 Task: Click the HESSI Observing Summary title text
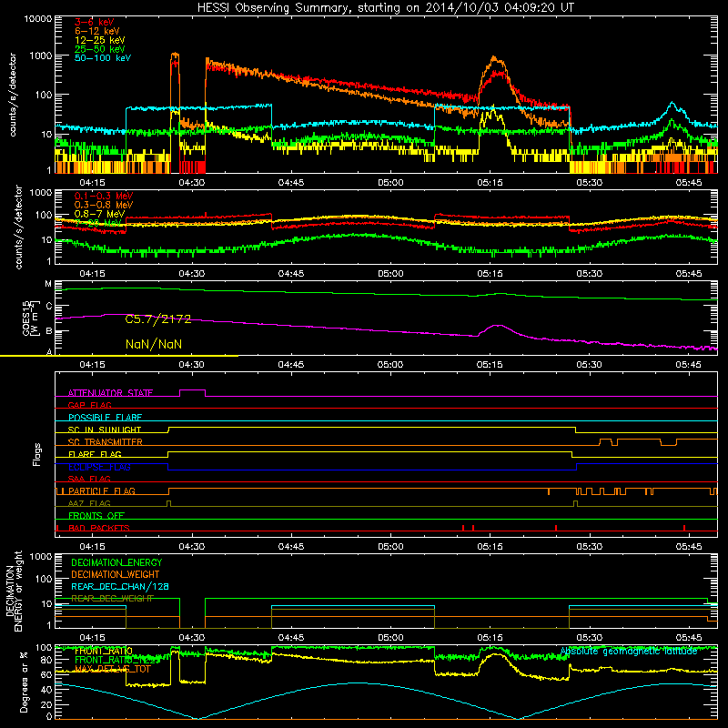(x=386, y=7)
